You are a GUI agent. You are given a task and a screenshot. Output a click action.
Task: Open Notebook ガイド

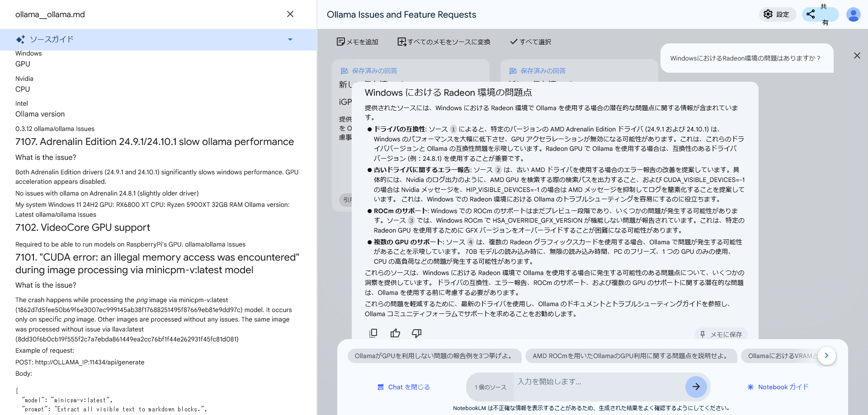778,387
